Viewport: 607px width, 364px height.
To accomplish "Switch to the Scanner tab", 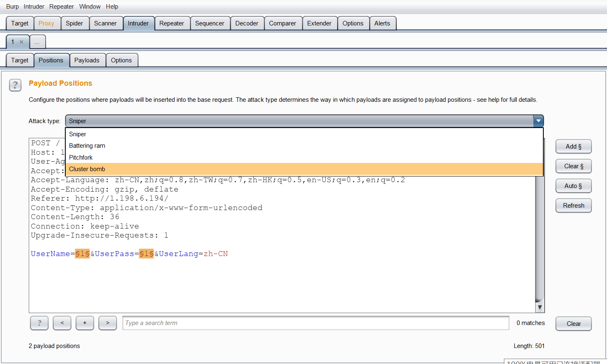I will click(x=105, y=23).
